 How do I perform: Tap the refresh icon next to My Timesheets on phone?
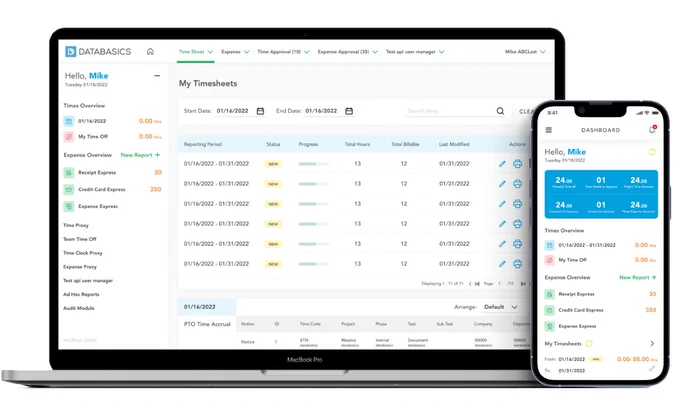click(588, 343)
